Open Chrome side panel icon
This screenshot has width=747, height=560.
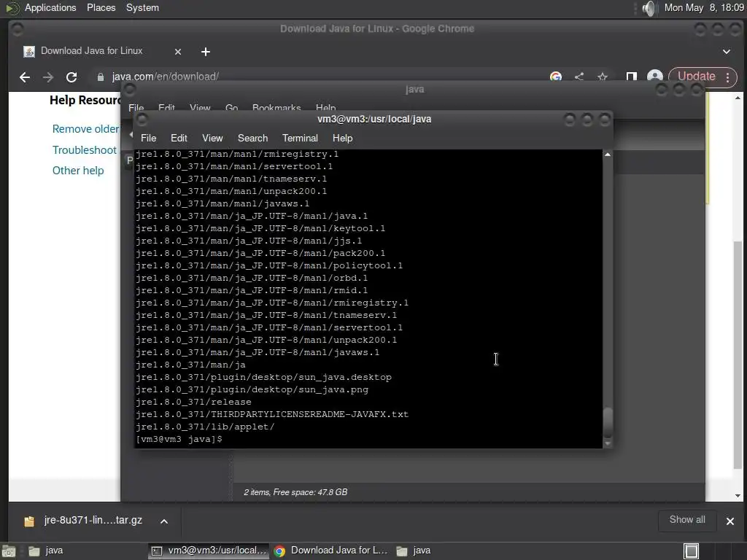(631, 77)
